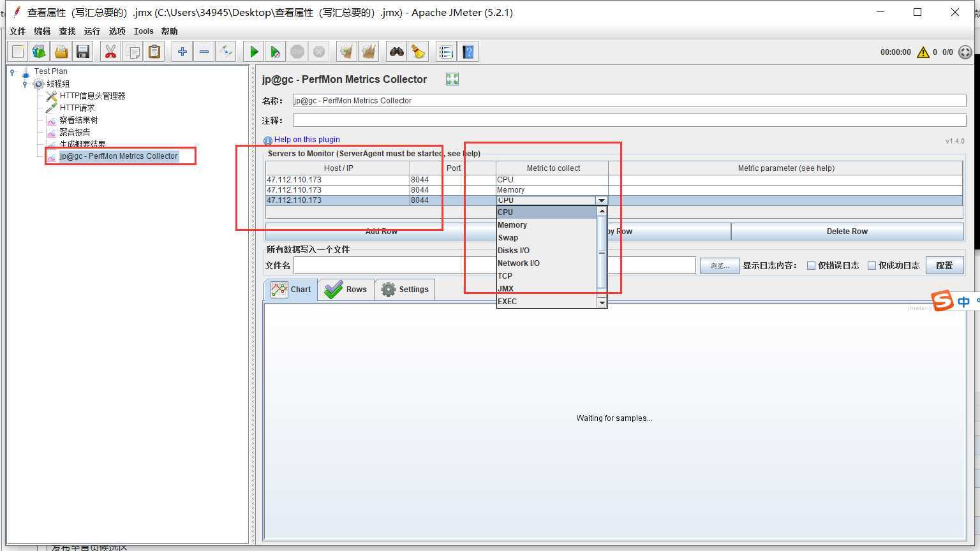The image size is (980, 551).
Task: Select HTTP信息头管理器 in tree
Action: [93, 96]
